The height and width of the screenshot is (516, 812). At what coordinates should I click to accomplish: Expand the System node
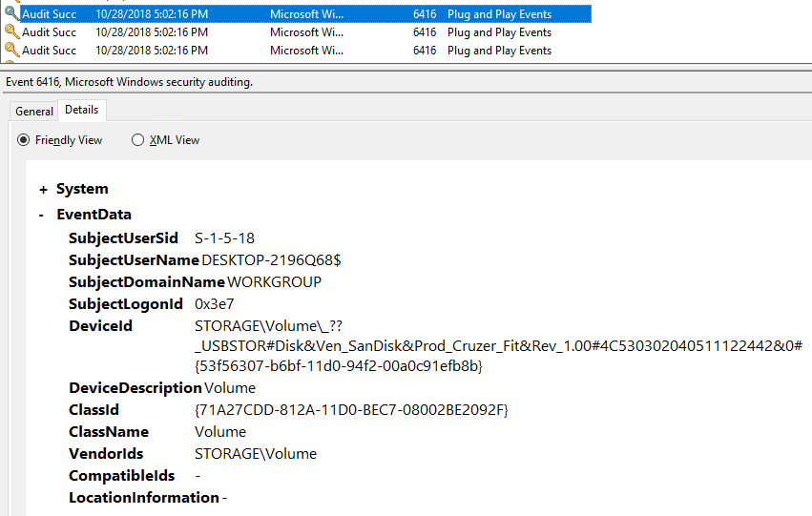44,190
